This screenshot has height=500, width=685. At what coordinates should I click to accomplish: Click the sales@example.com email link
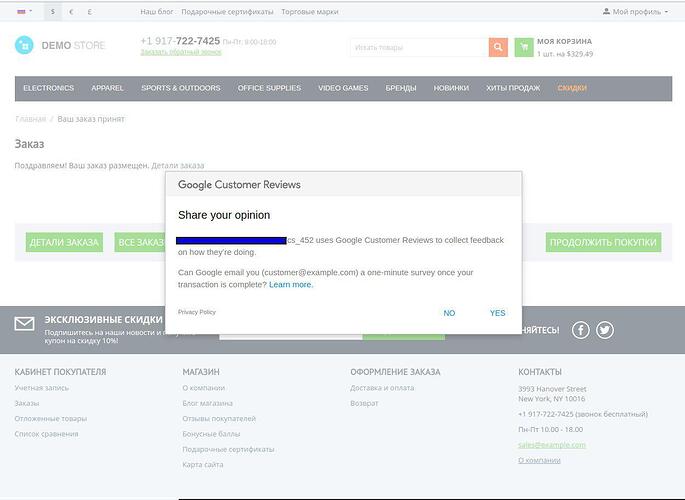pos(552,445)
